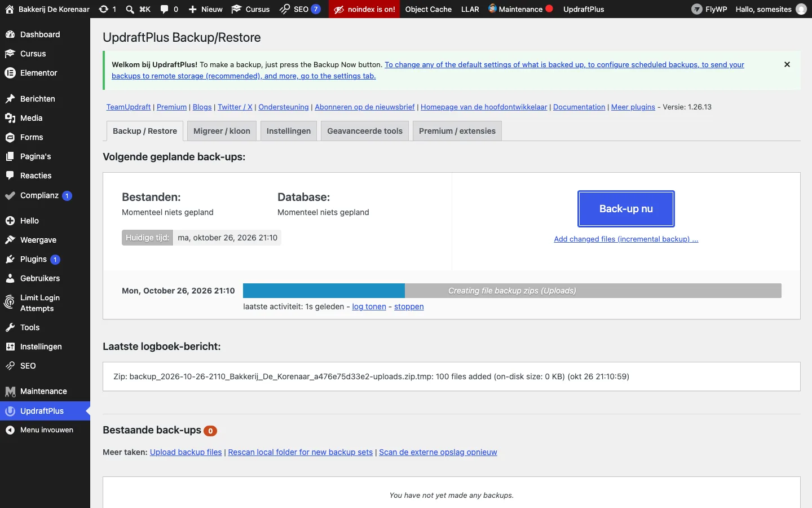Click the FlyWP logo icon in admin bar
This screenshot has height=508, width=812.
tap(697, 9)
